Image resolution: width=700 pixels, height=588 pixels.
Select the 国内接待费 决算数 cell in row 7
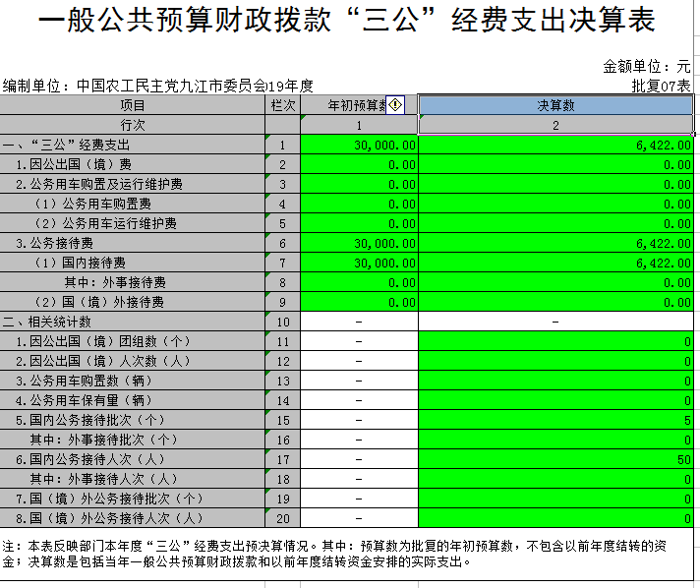click(x=555, y=263)
